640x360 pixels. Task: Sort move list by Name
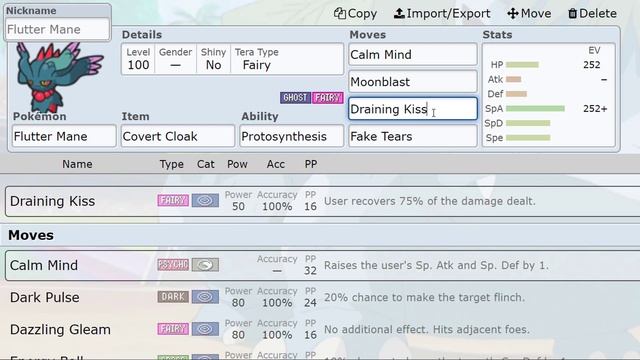(x=77, y=164)
